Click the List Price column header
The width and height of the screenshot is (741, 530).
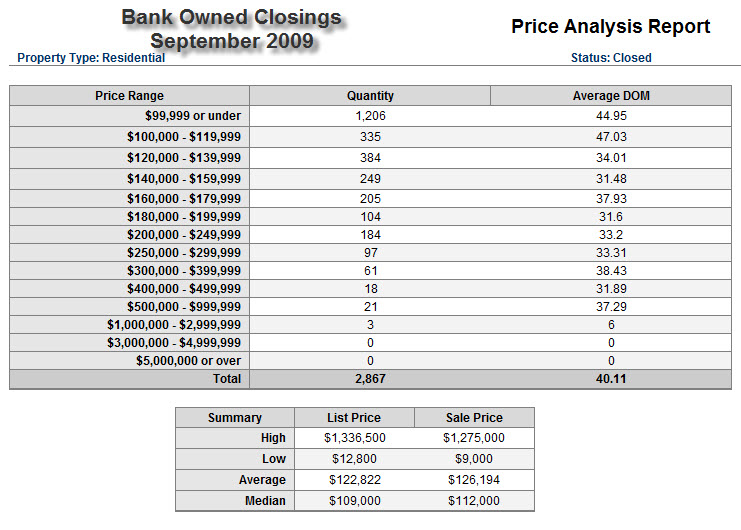point(354,418)
